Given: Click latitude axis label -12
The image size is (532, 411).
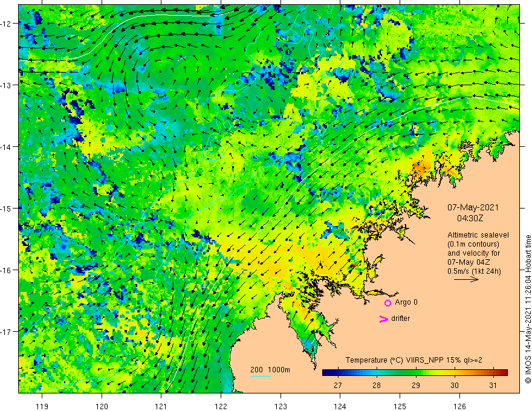Looking at the screenshot, I should [x=7, y=24].
